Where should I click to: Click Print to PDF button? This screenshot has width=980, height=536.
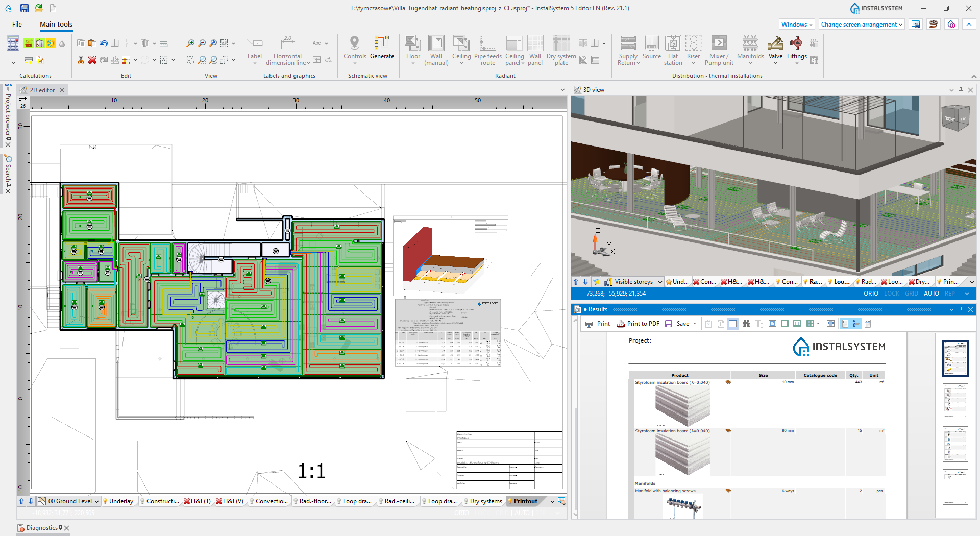[x=638, y=324]
